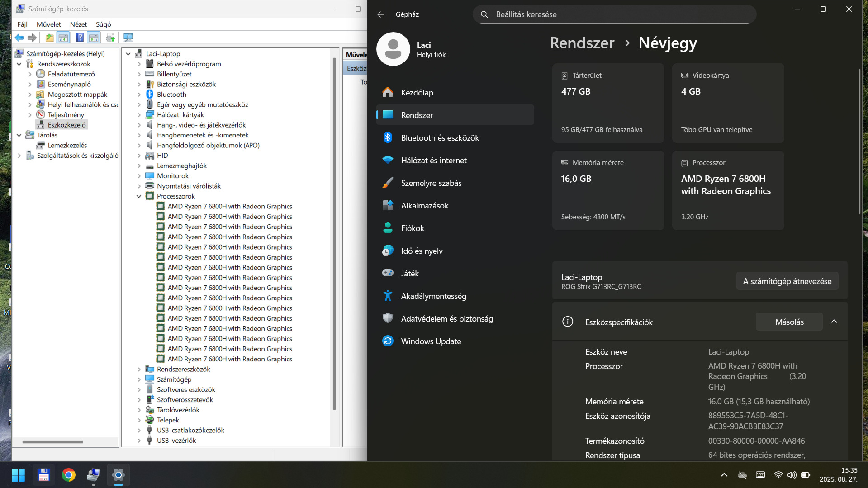Viewport: 868px width, 488px height.
Task: Click the battery icon in system tray
Action: pos(806,475)
